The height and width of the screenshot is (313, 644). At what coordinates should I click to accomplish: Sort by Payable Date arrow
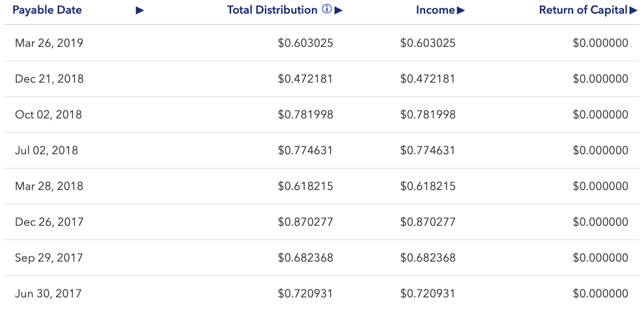pyautogui.click(x=139, y=10)
